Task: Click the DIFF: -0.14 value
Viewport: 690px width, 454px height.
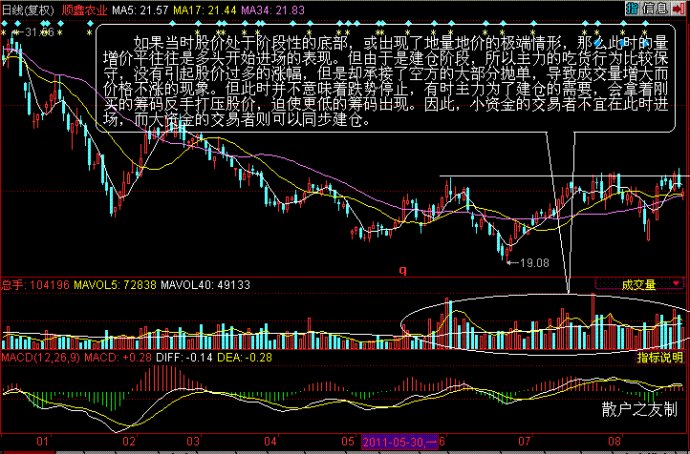Action: (182, 357)
